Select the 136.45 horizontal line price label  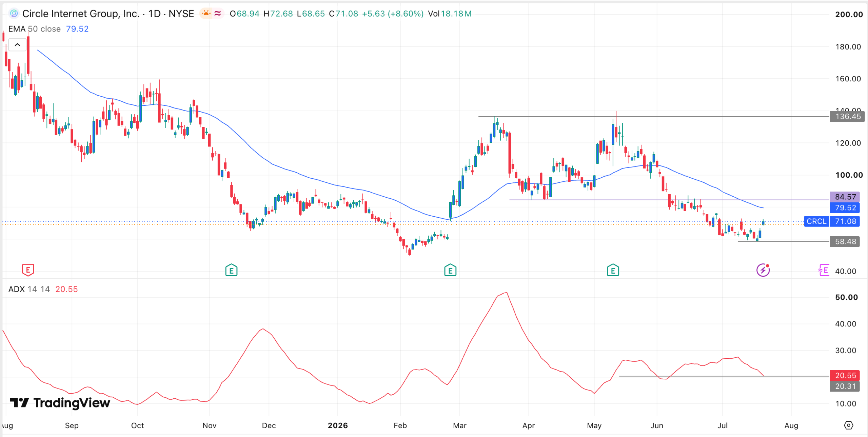pos(847,117)
